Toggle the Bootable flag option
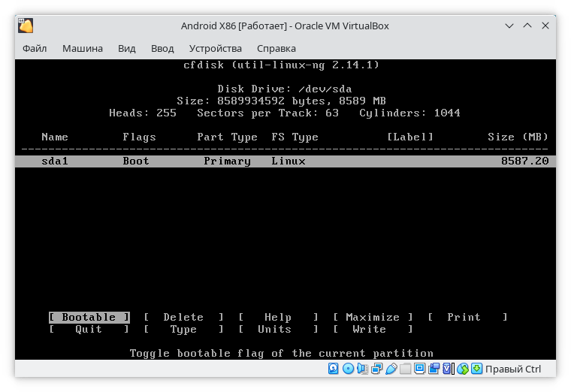Image resolution: width=571 pixels, height=392 pixels. point(89,318)
